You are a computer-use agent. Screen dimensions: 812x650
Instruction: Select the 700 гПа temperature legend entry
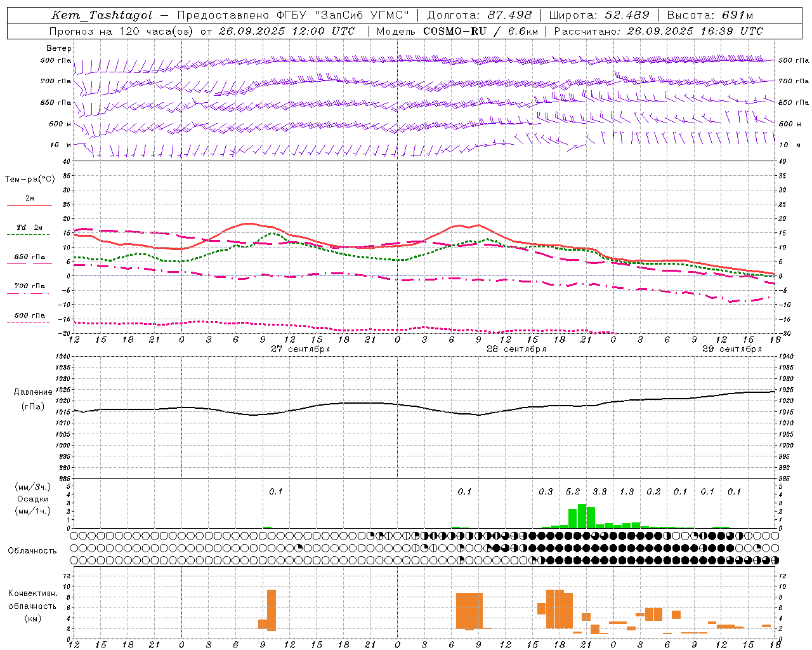click(x=29, y=286)
